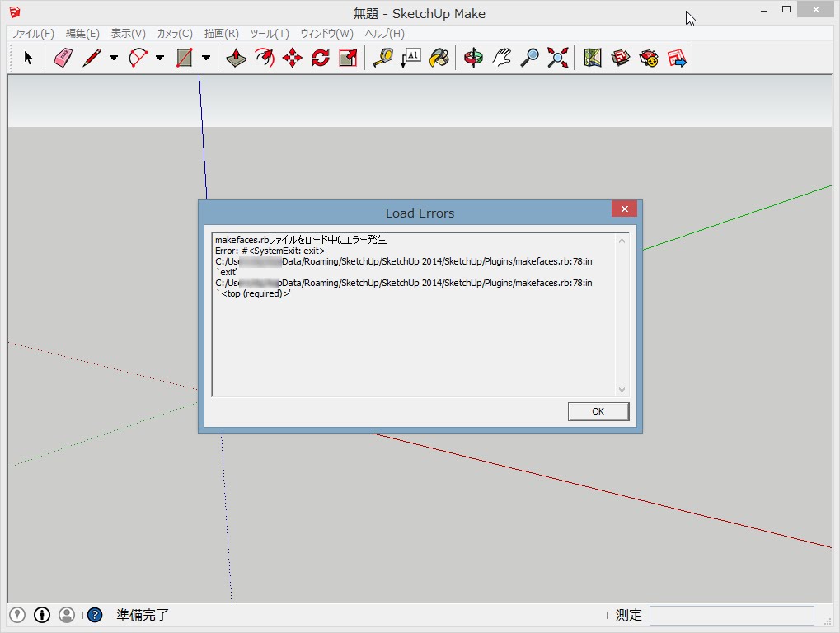Open the ヘルプ(H) menu
Screen dimensions: 840x633
tap(385, 33)
